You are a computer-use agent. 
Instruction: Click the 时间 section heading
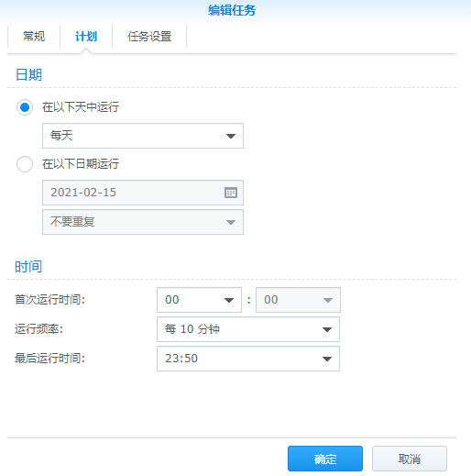(28, 267)
